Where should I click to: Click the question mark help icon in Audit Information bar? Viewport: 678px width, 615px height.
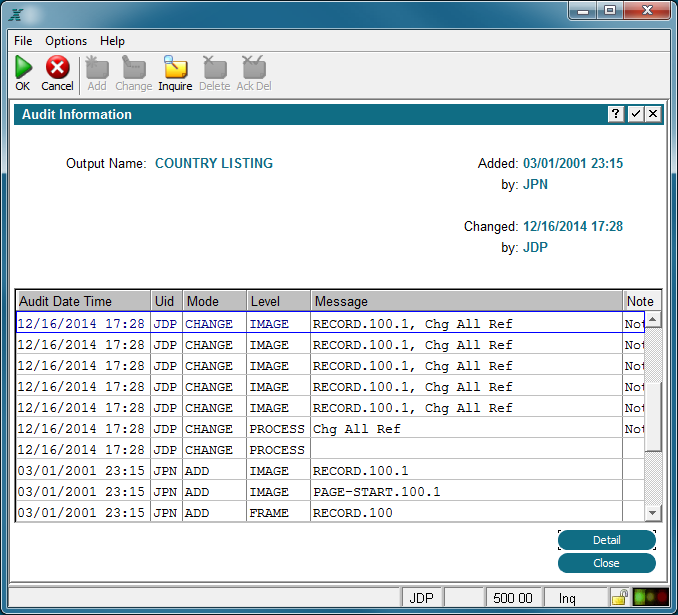click(616, 114)
